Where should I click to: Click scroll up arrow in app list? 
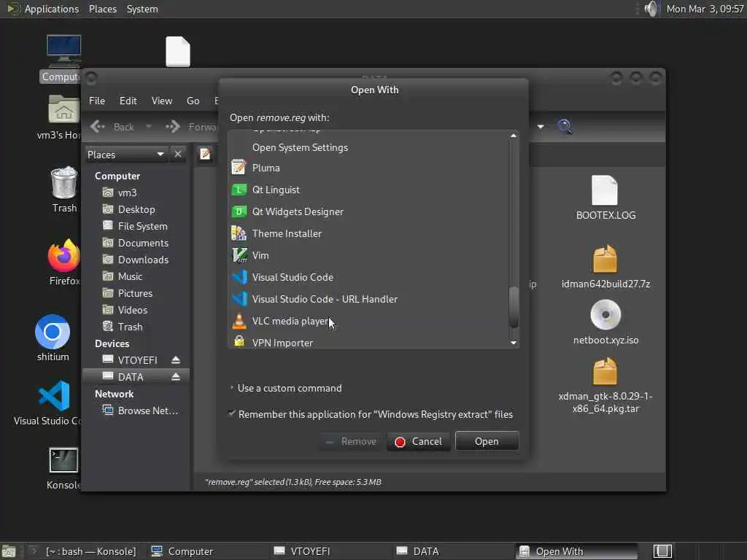tap(514, 136)
